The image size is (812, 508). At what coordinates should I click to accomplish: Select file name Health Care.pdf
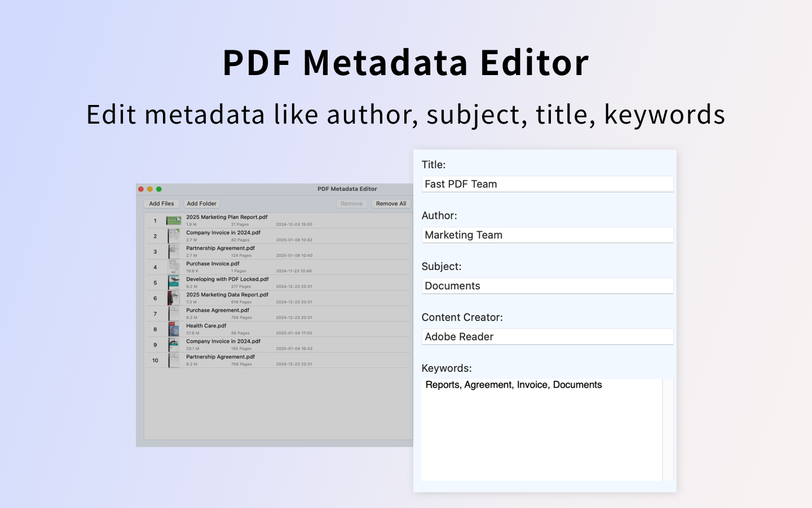[206, 326]
